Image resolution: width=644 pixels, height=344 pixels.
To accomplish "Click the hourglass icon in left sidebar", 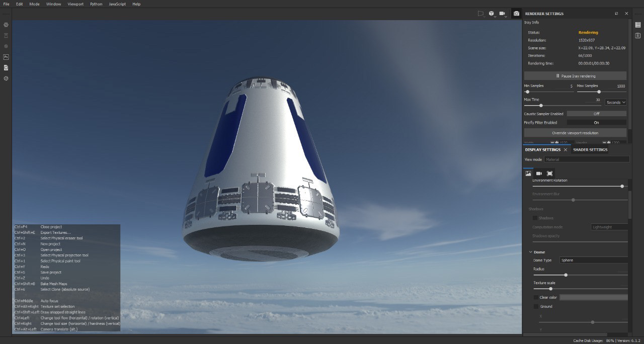I will point(6,35).
